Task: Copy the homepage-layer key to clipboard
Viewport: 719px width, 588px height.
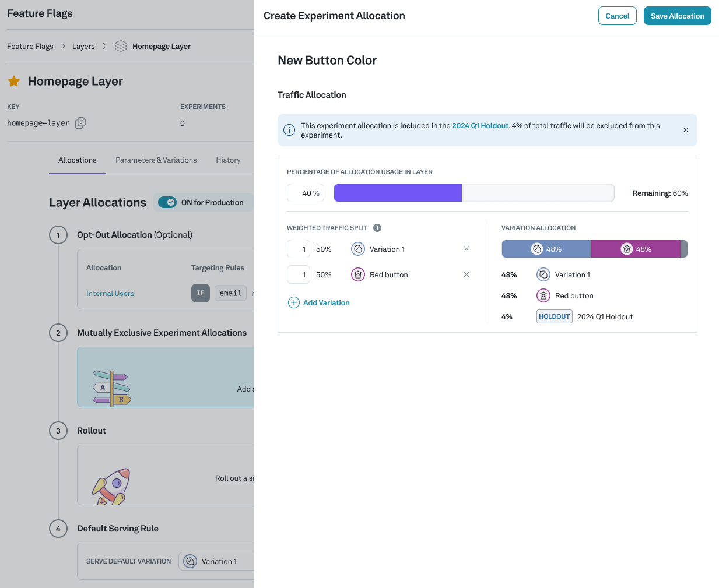Action: pos(80,122)
